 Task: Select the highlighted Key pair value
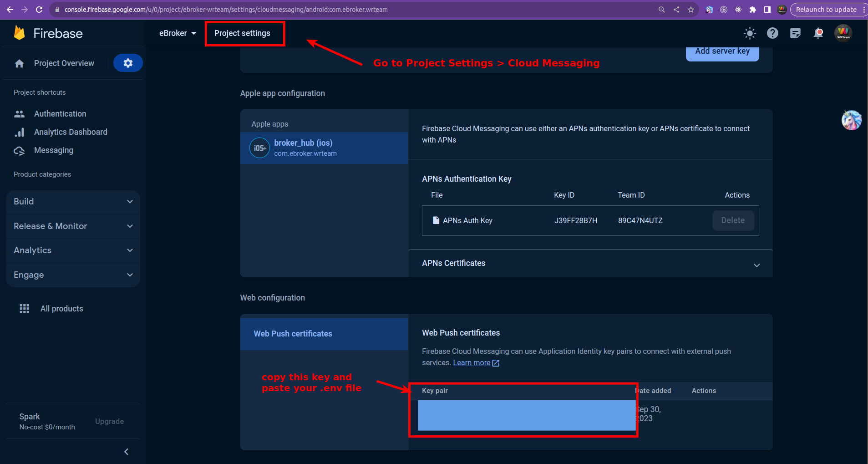pyautogui.click(x=527, y=415)
